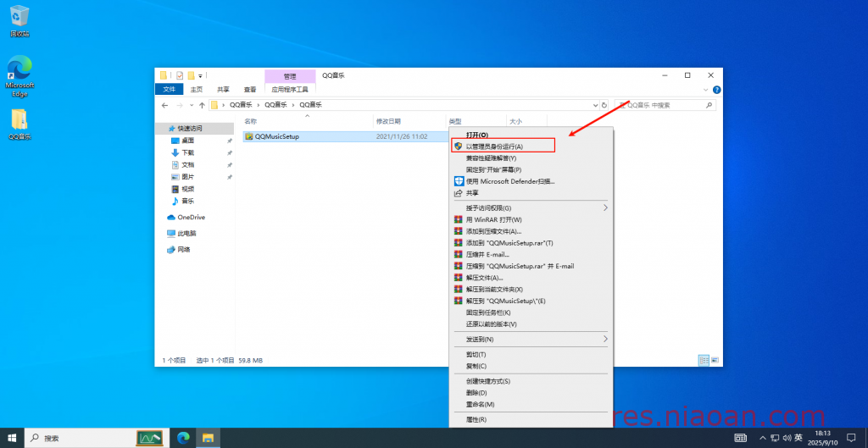Click the back arrow in Explorer
This screenshot has height=448, width=868.
[164, 105]
